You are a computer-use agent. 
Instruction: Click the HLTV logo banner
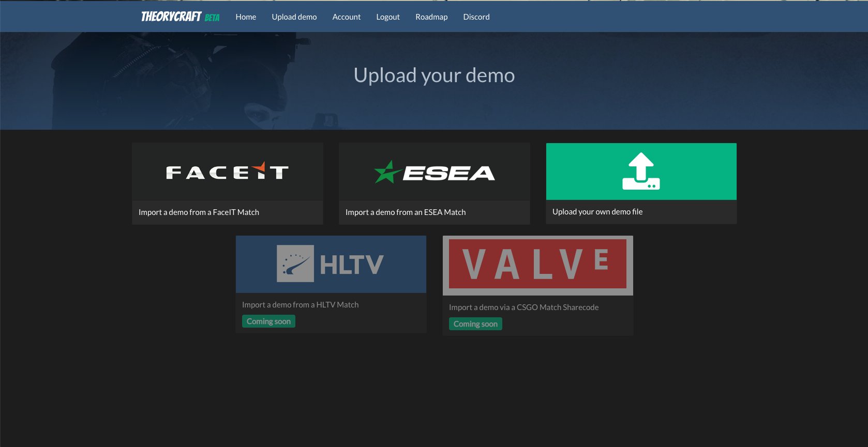pyautogui.click(x=331, y=264)
